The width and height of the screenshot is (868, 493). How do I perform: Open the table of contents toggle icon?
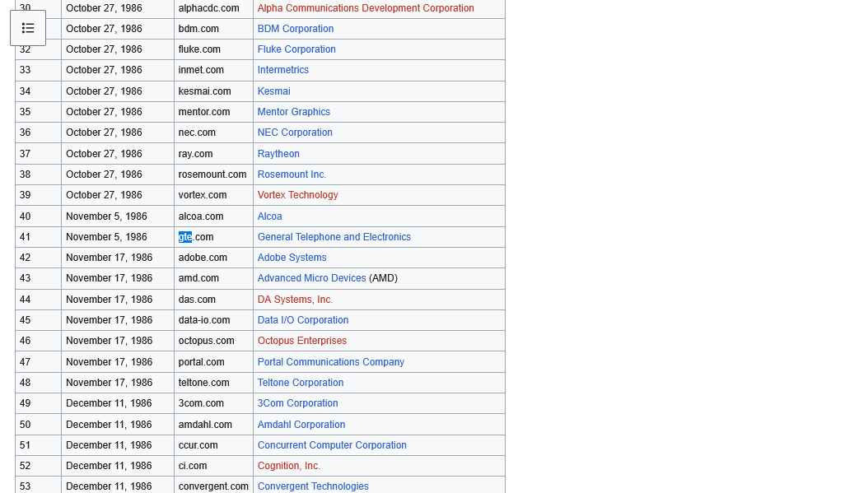click(x=28, y=28)
